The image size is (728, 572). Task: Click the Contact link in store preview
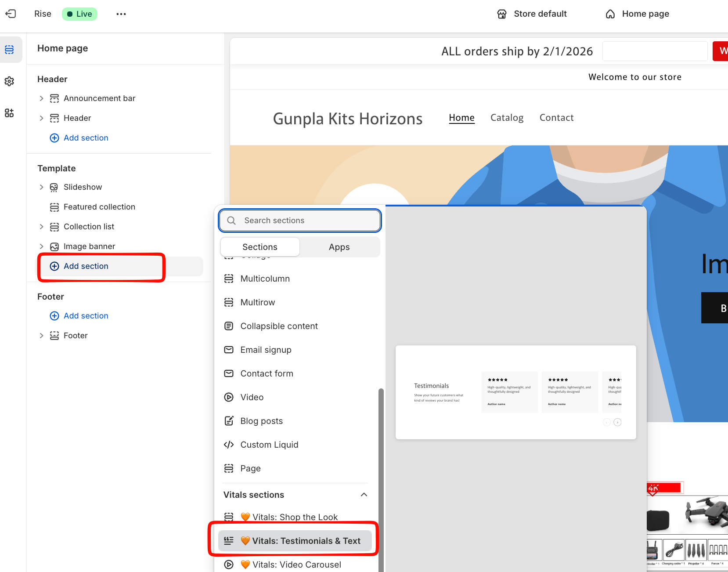[x=557, y=118]
